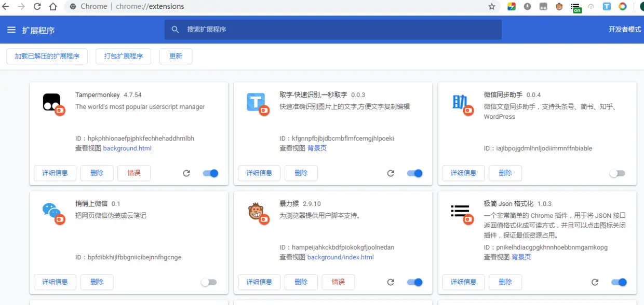Image resolution: width=644 pixels, height=305 pixels.
Task: Bookmark this page with the star icon
Action: pos(492,7)
